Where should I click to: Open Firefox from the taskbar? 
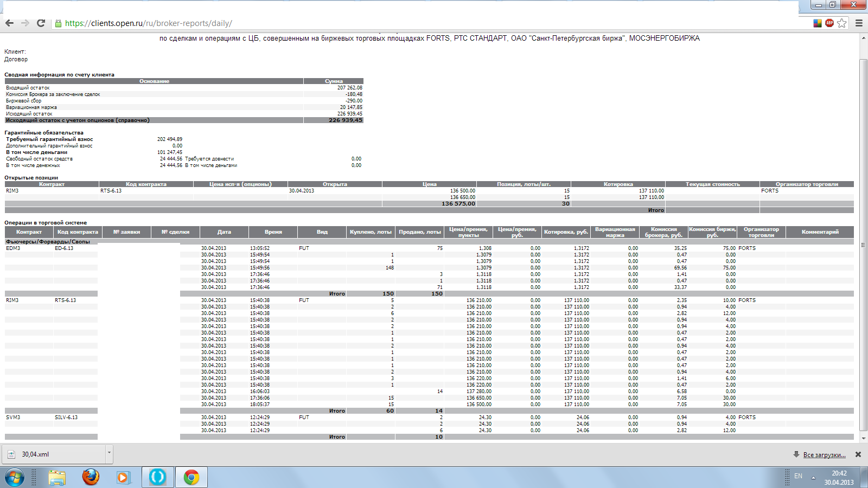tap(91, 477)
